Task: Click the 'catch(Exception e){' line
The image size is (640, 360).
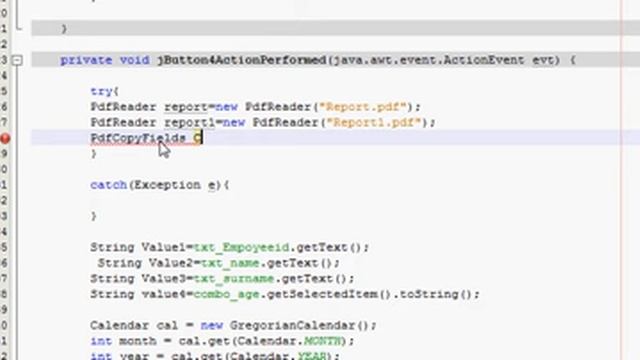Action: pyautogui.click(x=160, y=185)
